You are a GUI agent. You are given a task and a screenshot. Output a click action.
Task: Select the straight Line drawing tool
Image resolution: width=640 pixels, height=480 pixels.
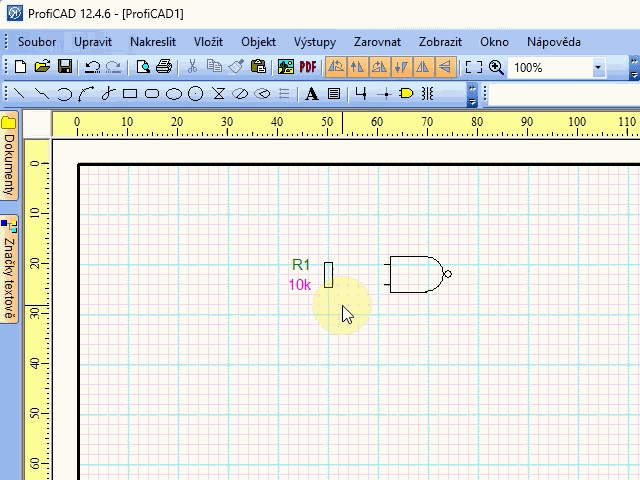[20, 94]
